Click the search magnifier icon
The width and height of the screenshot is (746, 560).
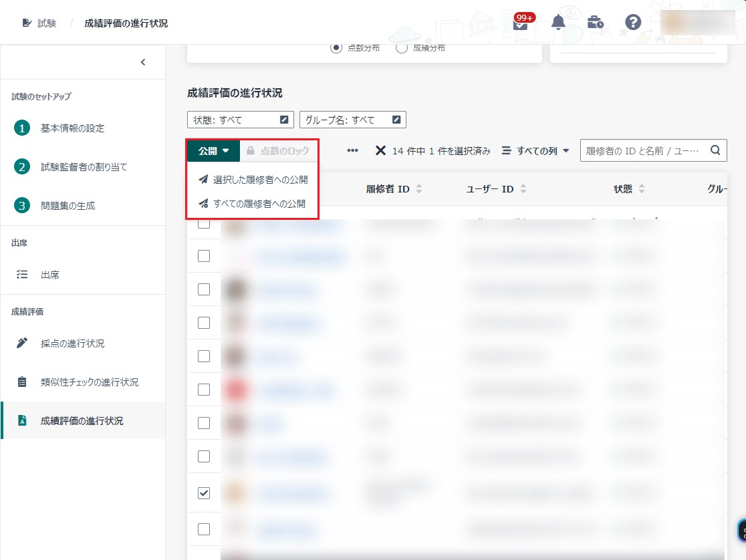tap(715, 150)
